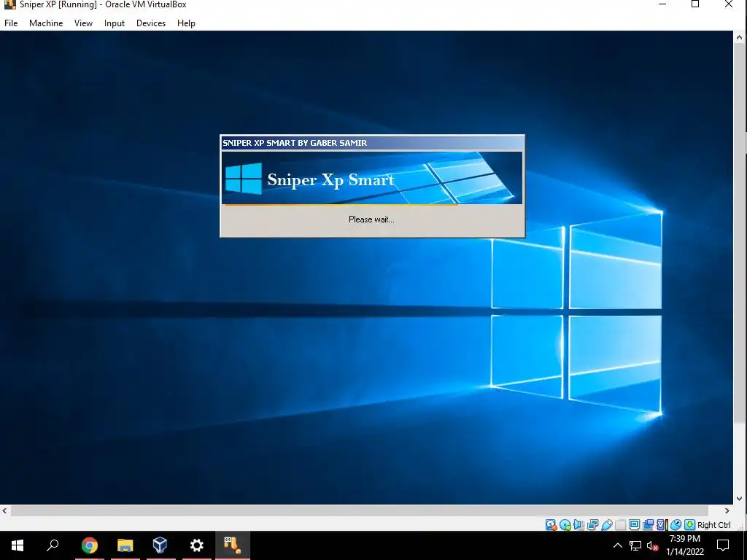The height and width of the screenshot is (560, 747).
Task: Minimize the VirtualBox window
Action: 662,4
